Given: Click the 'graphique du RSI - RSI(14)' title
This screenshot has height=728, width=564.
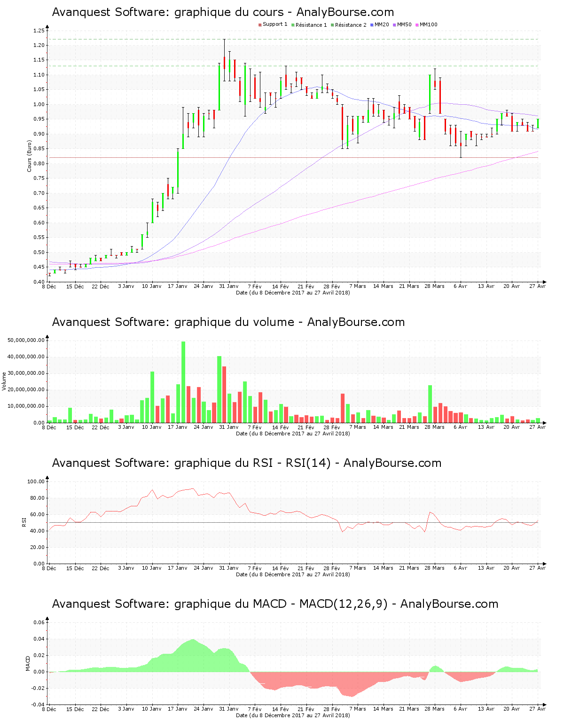Looking at the screenshot, I should (x=247, y=463).
